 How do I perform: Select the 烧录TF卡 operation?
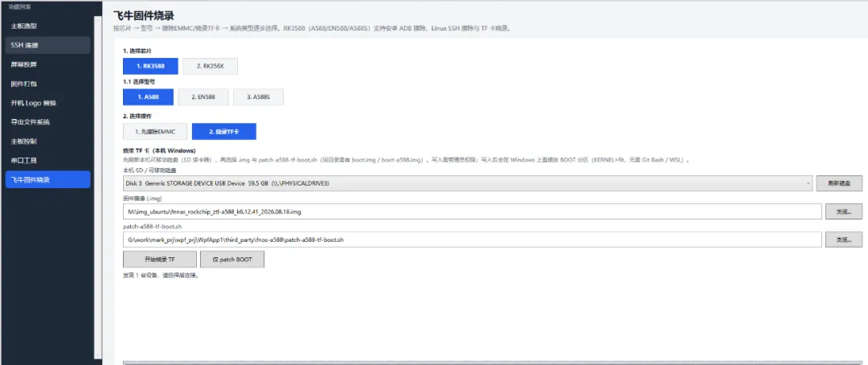pyautogui.click(x=224, y=132)
